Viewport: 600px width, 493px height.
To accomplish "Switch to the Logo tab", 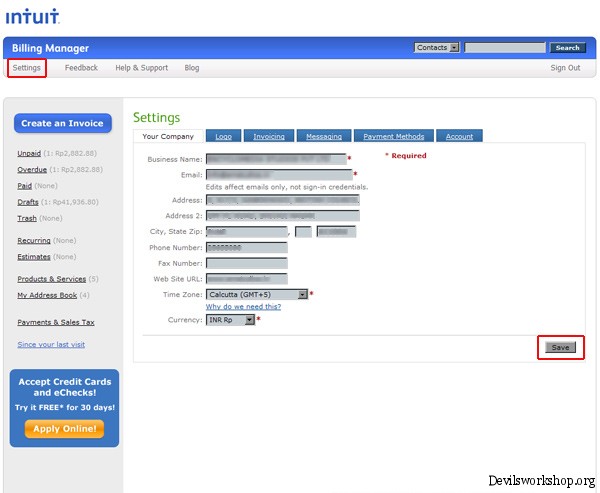I will (x=223, y=136).
